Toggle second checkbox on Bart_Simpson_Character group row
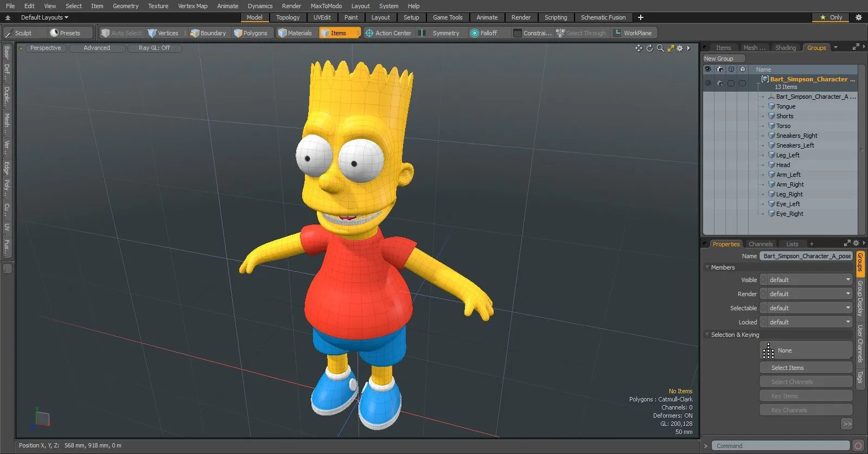The image size is (868, 454). coord(742,83)
